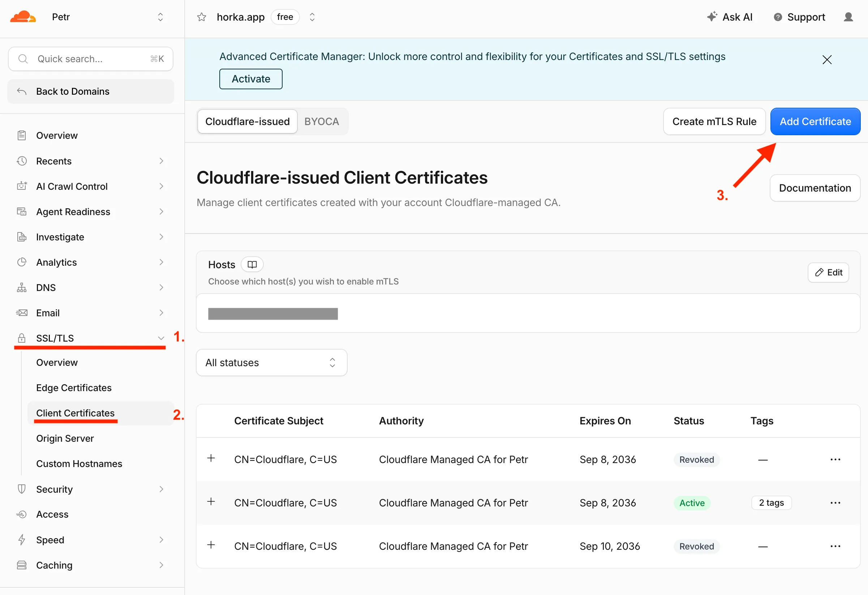This screenshot has width=868, height=595.
Task: Open the Hosts documentation book icon
Action: click(x=252, y=265)
